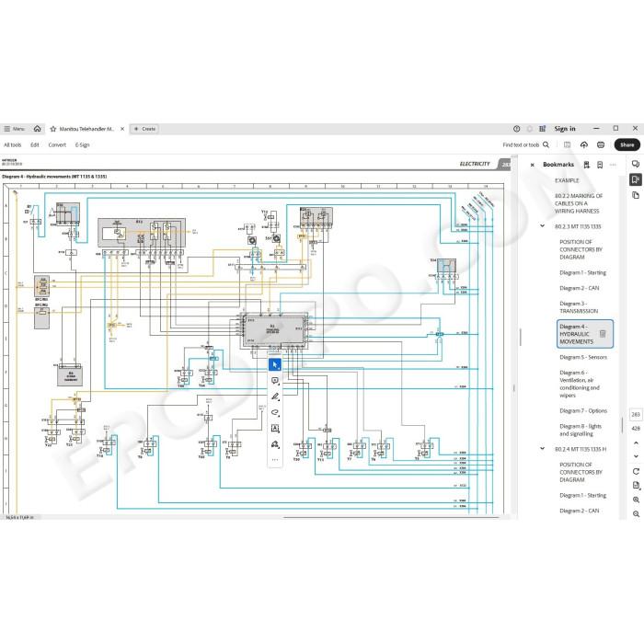The image size is (644, 644).
Task: Go to previous page with up arrow
Action: 636,443
